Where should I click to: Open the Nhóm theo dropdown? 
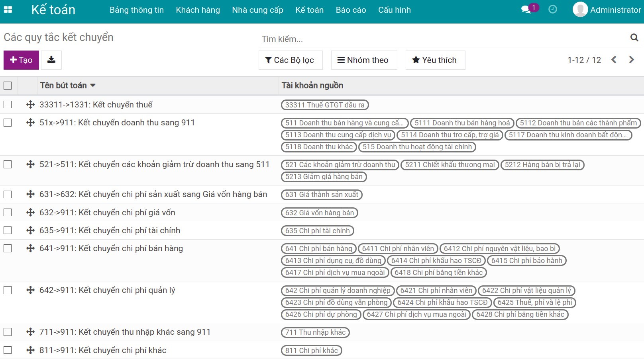pos(363,60)
